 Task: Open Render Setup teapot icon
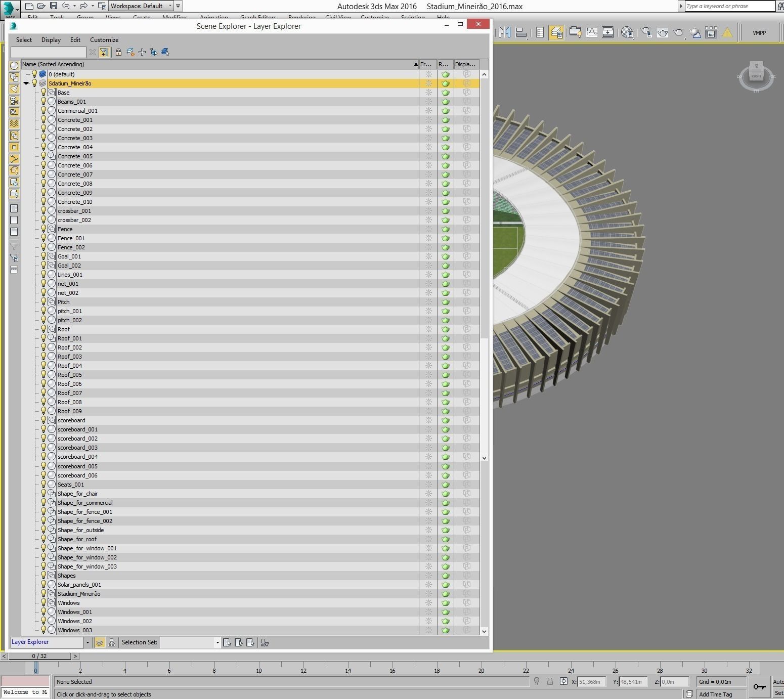(646, 32)
